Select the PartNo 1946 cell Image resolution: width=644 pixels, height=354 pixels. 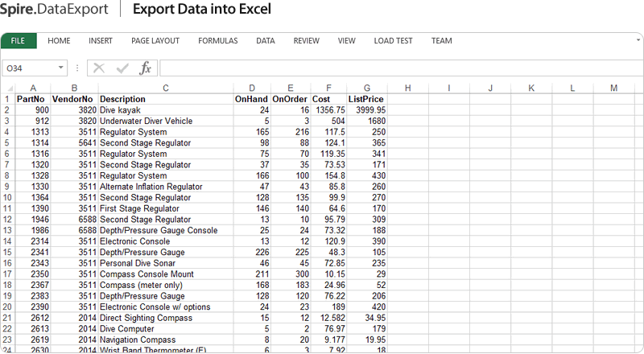(x=33, y=220)
